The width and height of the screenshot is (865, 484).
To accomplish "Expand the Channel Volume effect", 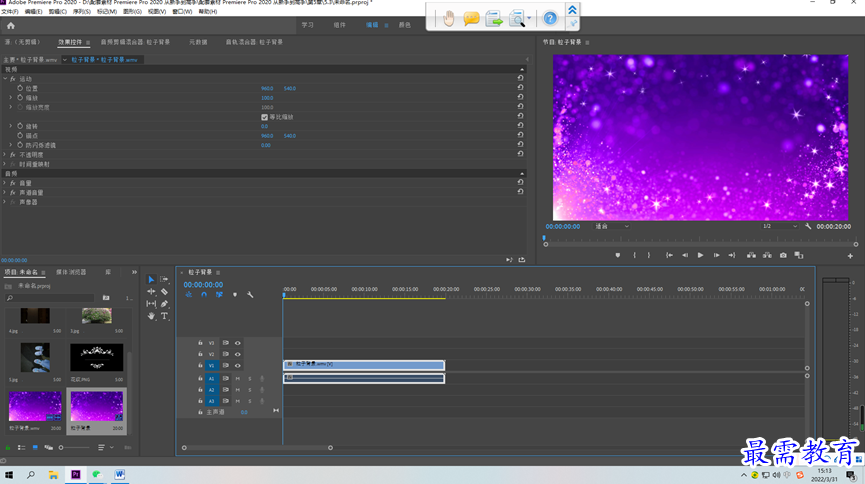I will click(x=5, y=193).
